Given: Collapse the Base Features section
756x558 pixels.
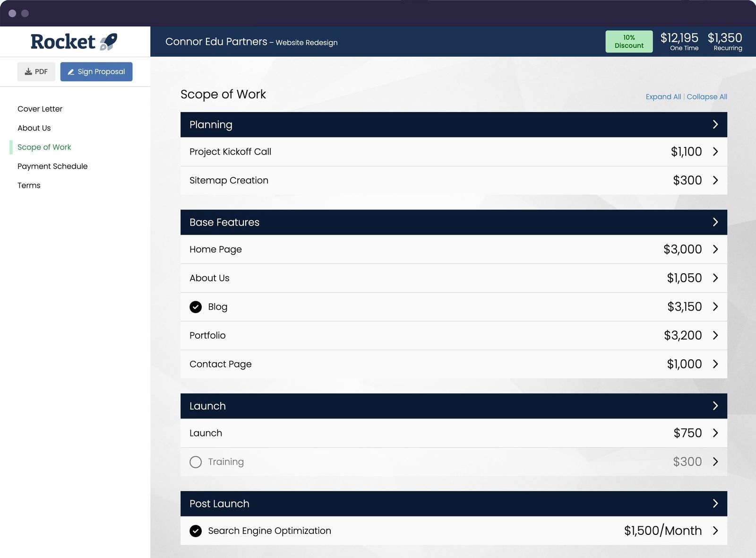Looking at the screenshot, I should (x=715, y=222).
